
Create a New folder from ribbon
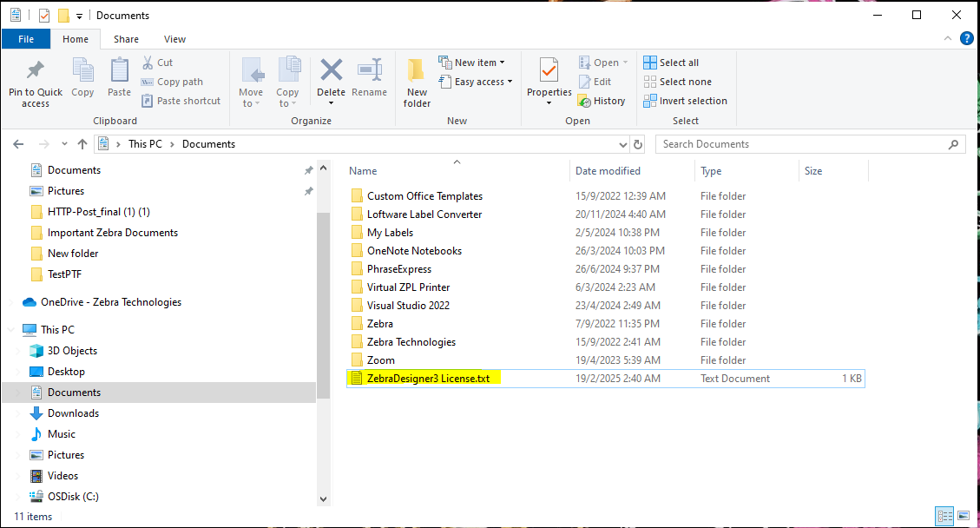click(x=417, y=82)
